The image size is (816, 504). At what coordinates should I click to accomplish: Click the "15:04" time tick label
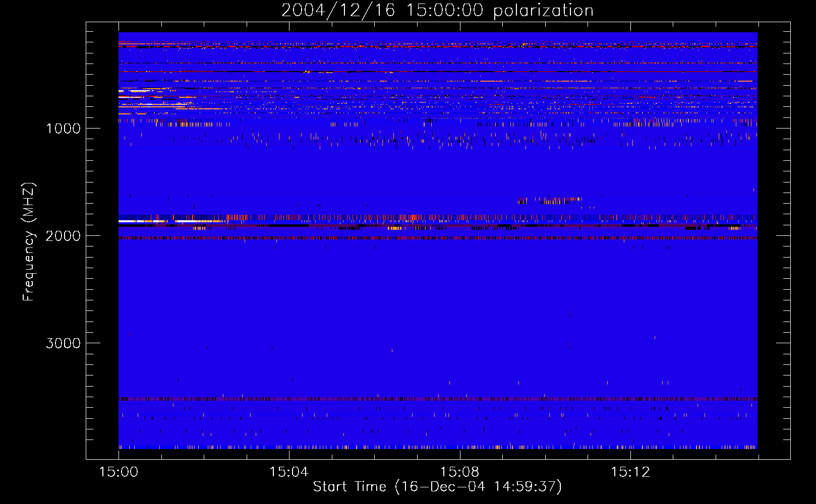tap(289, 472)
